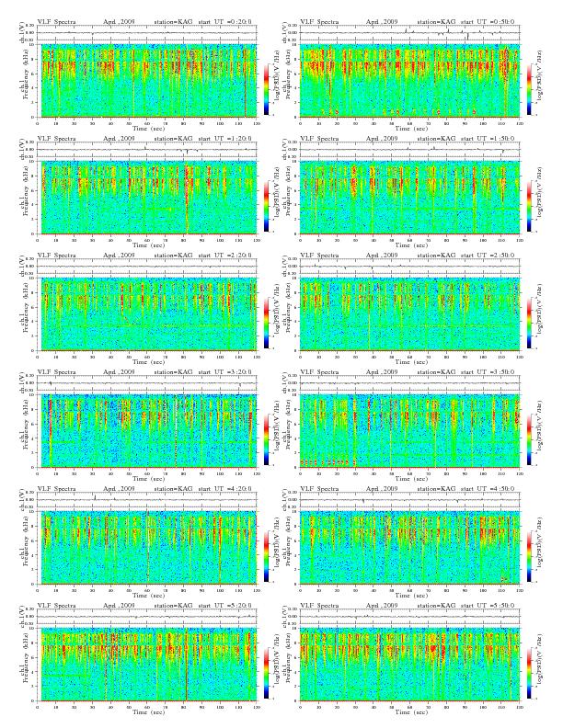Viewport: 563px width, 728px height.
Task: Click the PSD color bar of UT 5:50:0 plot
Action: tap(530, 673)
